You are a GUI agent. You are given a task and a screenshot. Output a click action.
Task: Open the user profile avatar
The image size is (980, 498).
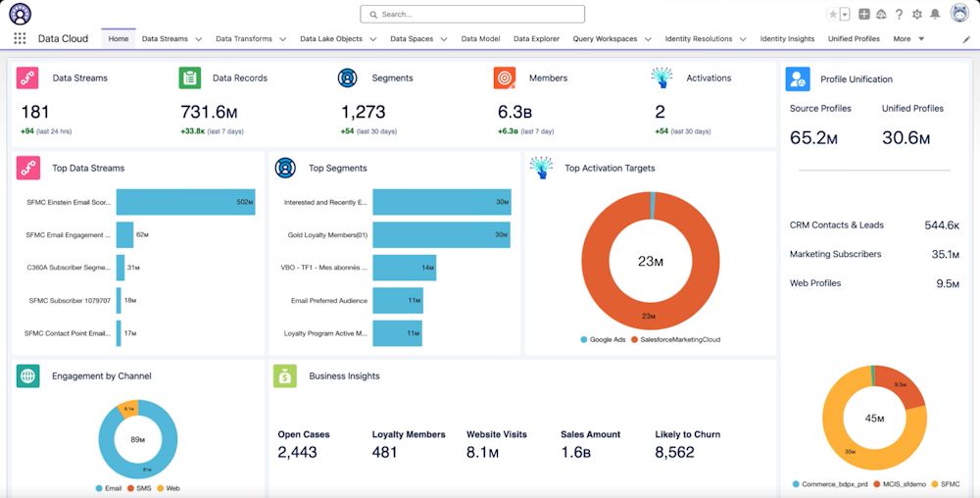pyautogui.click(x=959, y=13)
